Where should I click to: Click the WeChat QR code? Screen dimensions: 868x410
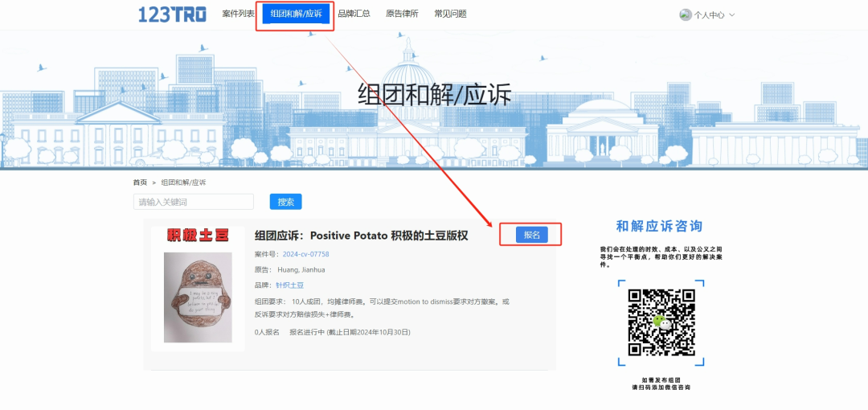(661, 322)
